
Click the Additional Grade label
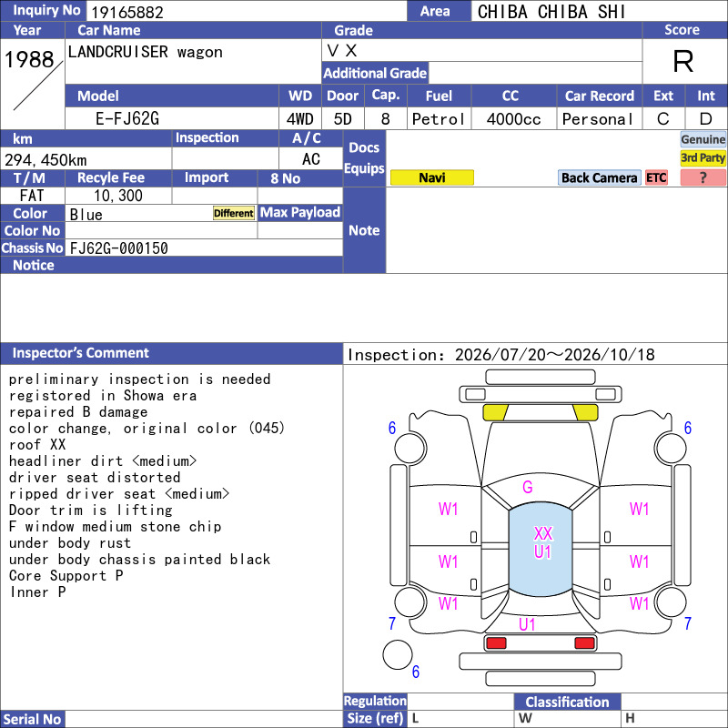pyautogui.click(x=375, y=73)
